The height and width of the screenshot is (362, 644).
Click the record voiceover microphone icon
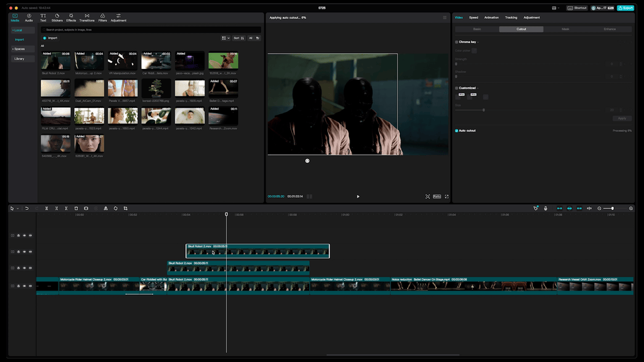tap(545, 208)
